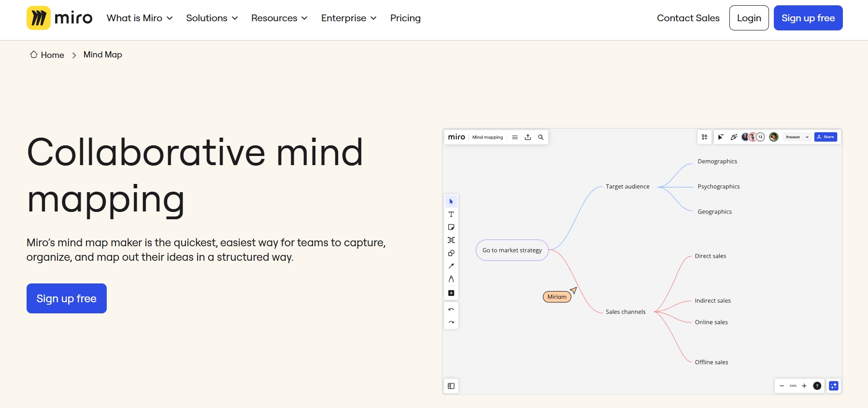Screen dimensions: 868x408
Task: Toggle the left side panel icon
Action: point(451,386)
